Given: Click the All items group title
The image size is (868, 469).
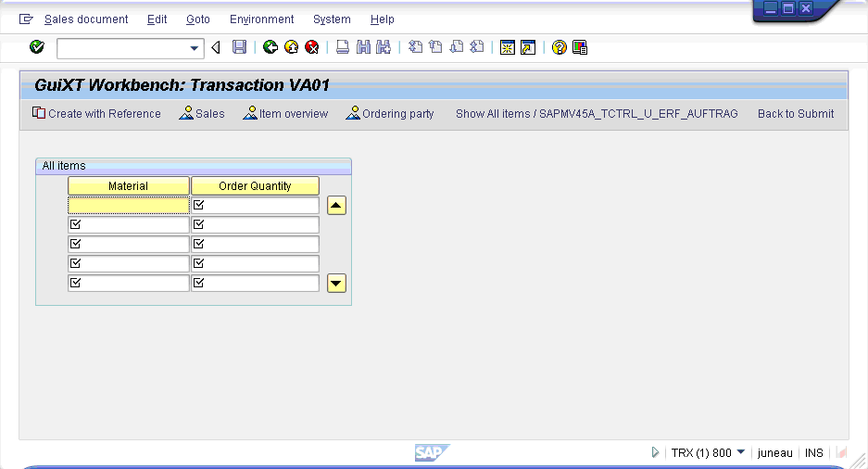Looking at the screenshot, I should pos(64,166).
